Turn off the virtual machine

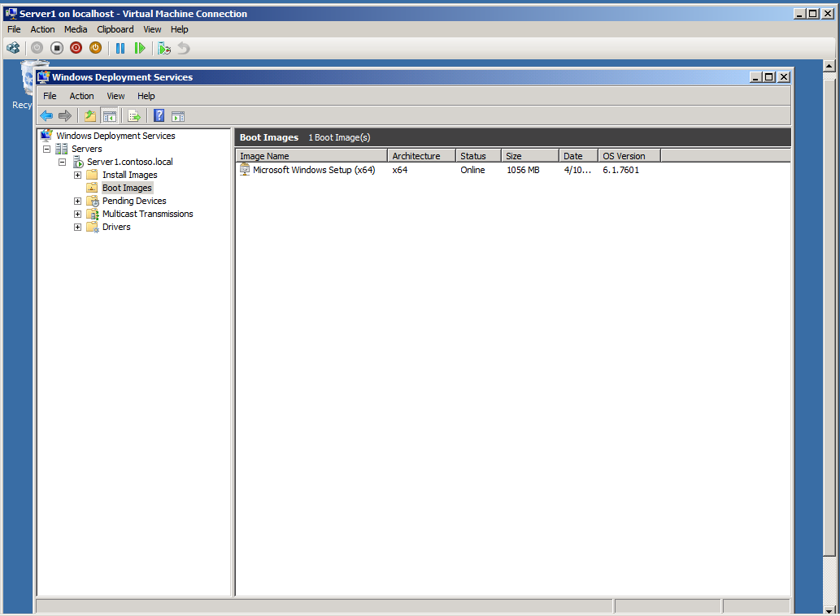coord(57,48)
